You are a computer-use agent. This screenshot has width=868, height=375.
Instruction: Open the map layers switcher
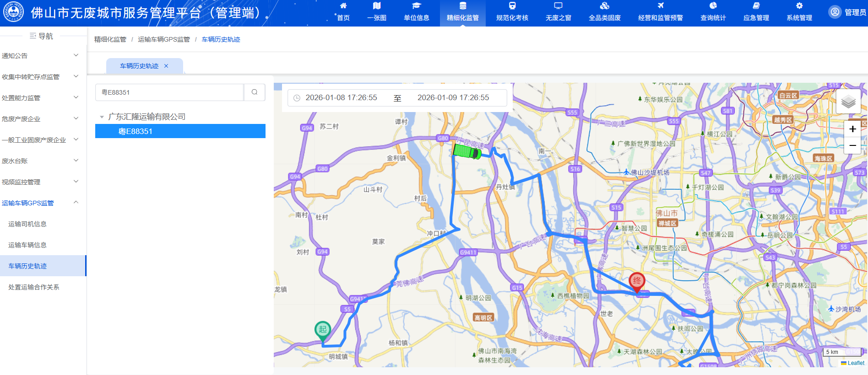click(x=848, y=102)
